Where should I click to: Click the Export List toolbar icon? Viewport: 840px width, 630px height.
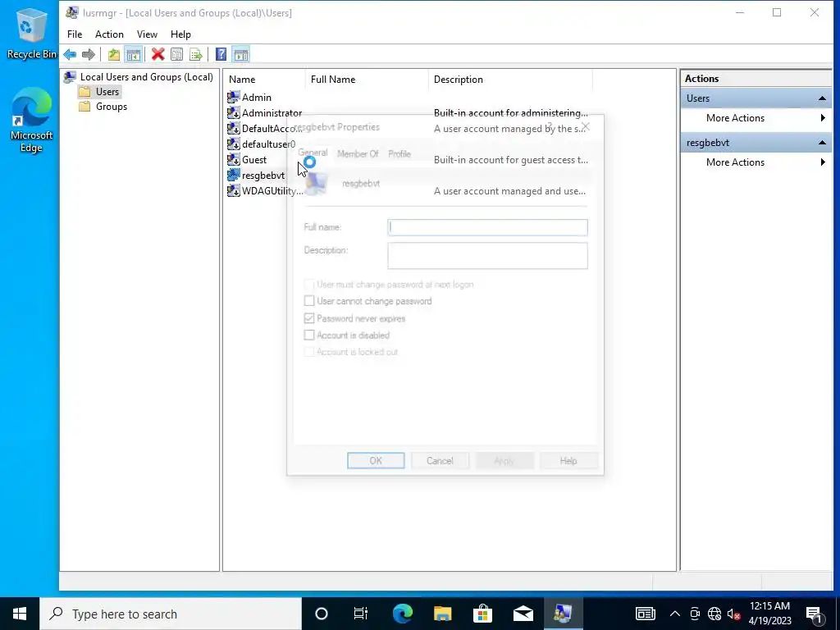point(195,54)
